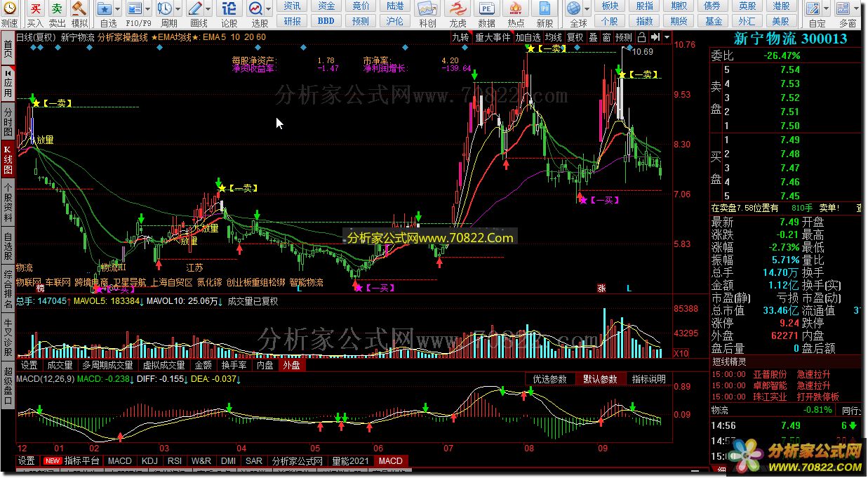The image size is (868, 478).
Task: Select the 画线 drawing pencil tool
Action: coord(196,9)
